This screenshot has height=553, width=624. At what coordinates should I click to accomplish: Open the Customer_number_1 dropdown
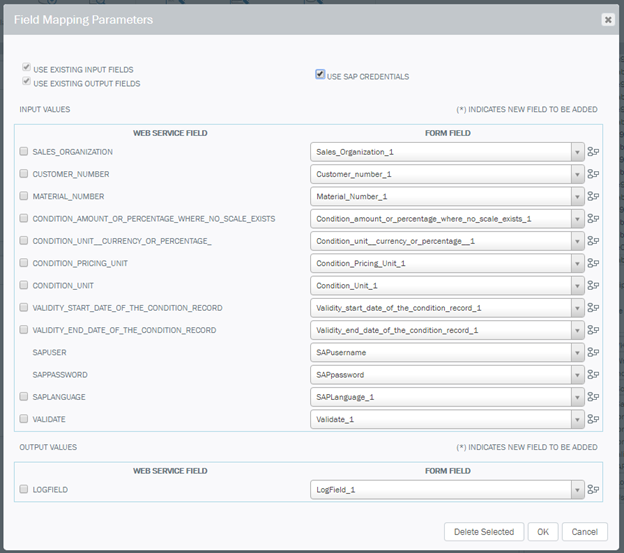tap(447, 174)
